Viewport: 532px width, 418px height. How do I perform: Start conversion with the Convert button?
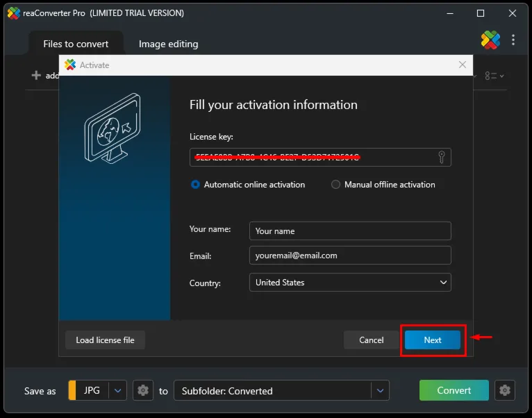pyautogui.click(x=454, y=390)
